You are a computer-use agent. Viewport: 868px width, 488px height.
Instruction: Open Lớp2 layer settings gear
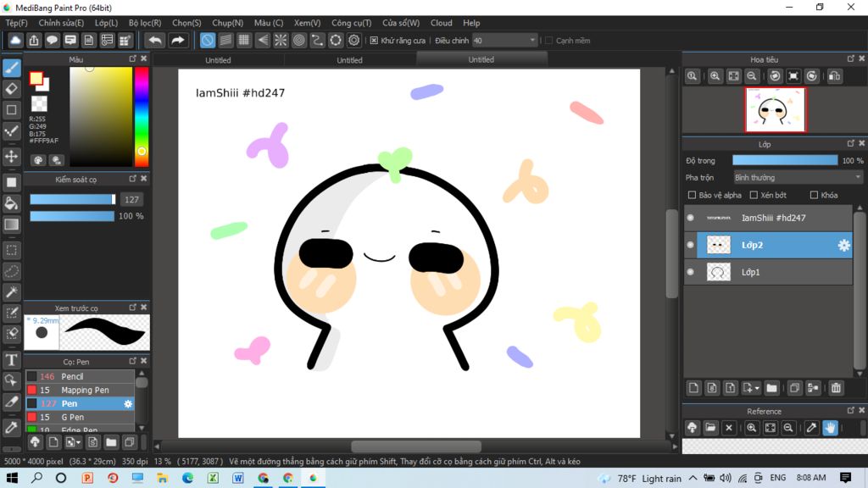pyautogui.click(x=843, y=245)
